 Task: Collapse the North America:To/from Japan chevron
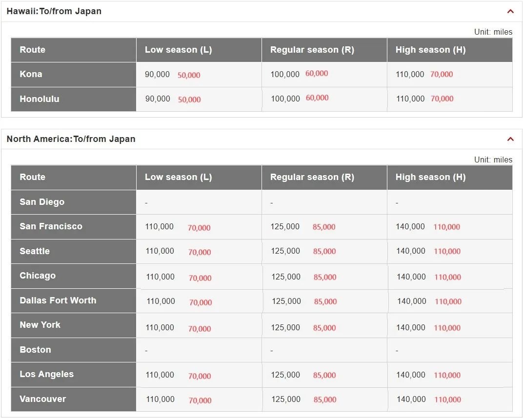click(510, 139)
